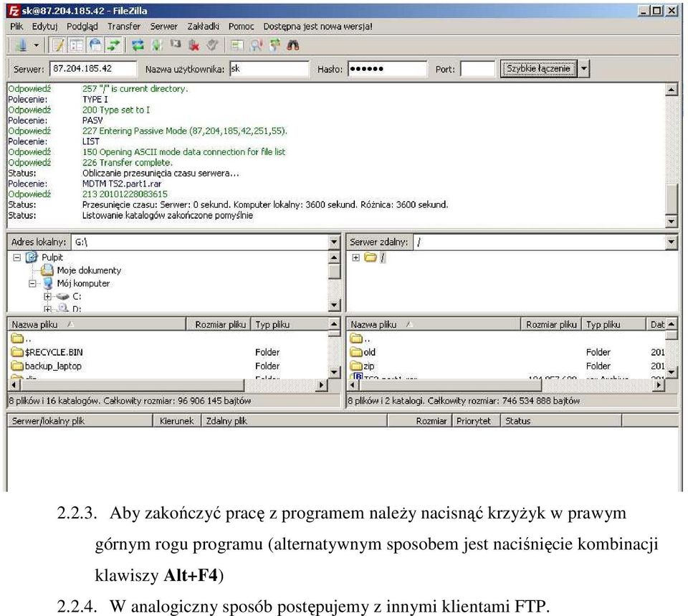Collapse the Mój komputer tree node
The image size is (688, 616).
pos(32,284)
